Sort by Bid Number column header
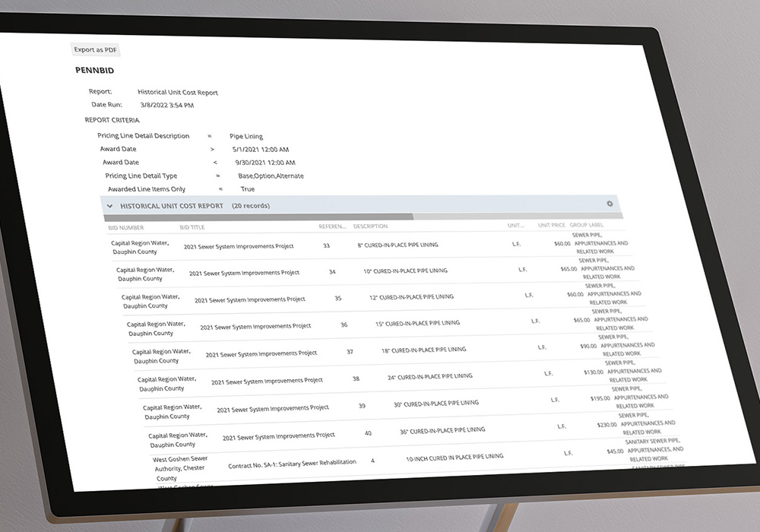The image size is (760, 532). point(126,227)
